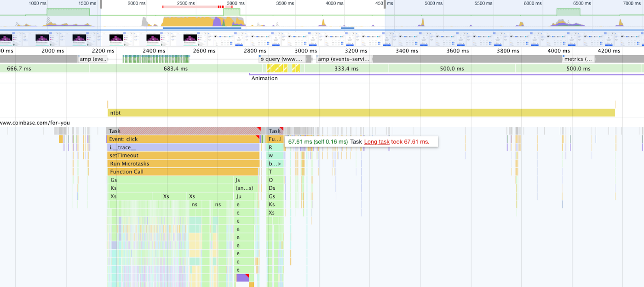Select the T function entry
The width and height of the screenshot is (644, 287).
[275, 172]
